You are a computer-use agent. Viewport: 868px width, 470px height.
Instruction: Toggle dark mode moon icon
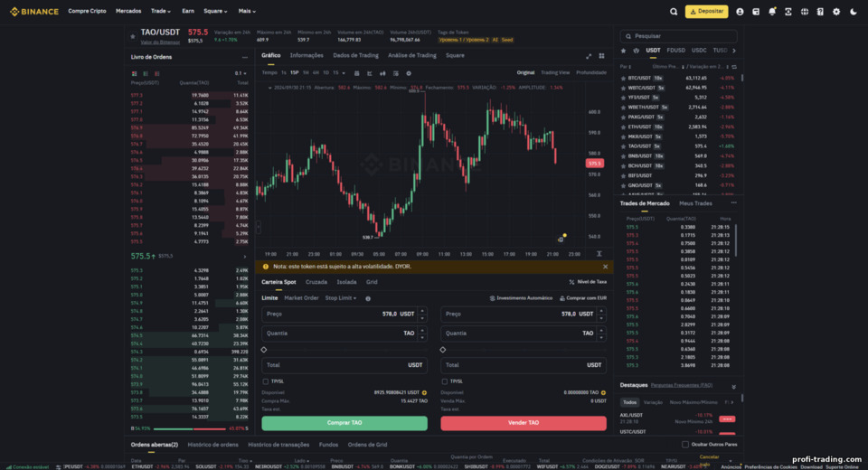coord(853,12)
